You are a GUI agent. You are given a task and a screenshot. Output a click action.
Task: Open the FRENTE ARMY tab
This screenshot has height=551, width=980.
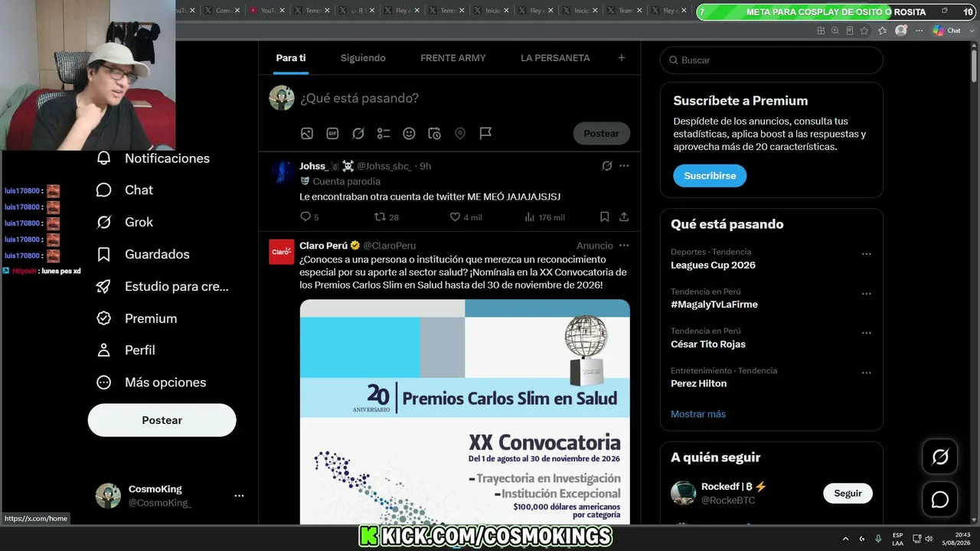453,58
